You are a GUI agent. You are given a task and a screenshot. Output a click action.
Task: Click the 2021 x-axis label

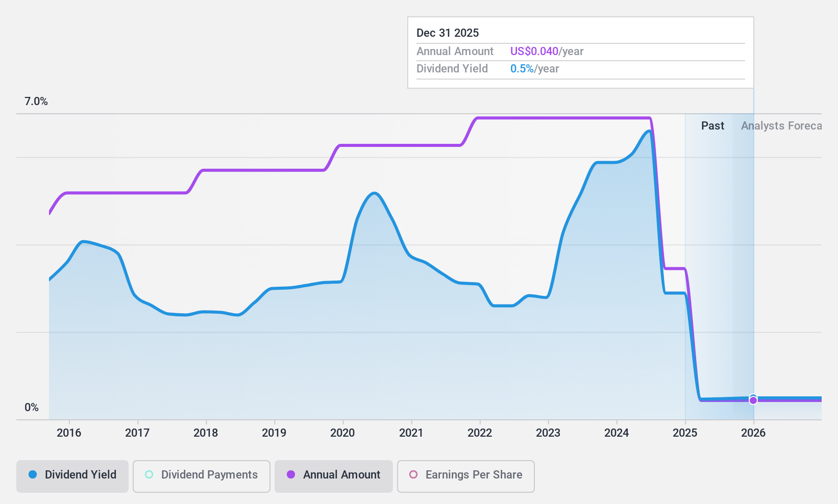[411, 433]
